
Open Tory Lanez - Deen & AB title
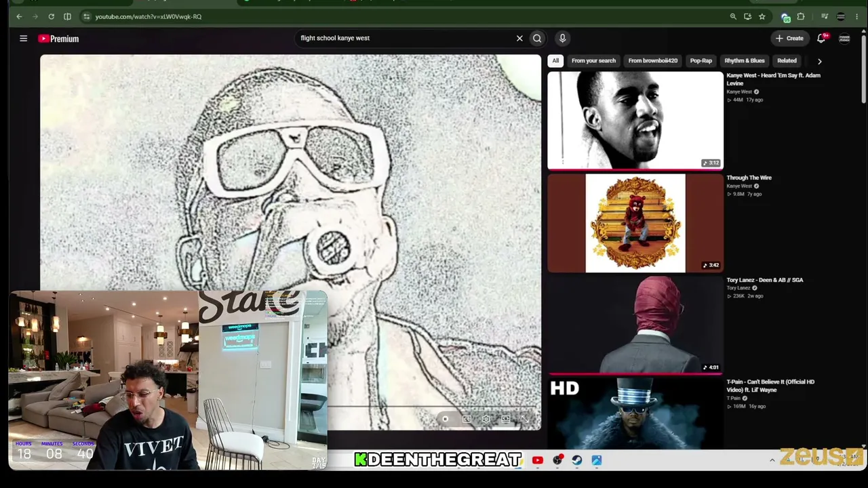click(764, 280)
